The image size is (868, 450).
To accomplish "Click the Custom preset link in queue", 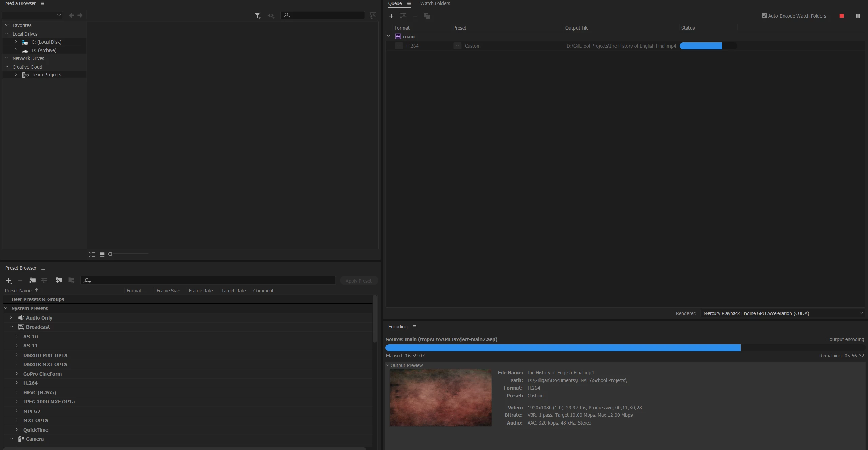I will 473,46.
